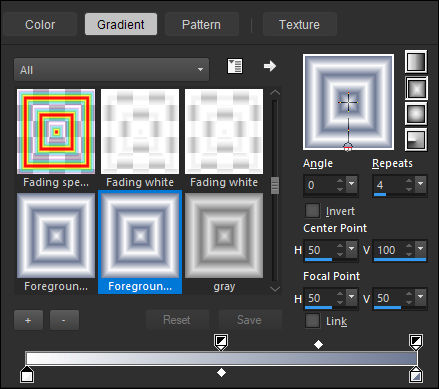Screen dimensions: 439x389
Task: Open the Repeats value dropdown arrow
Action: [x=421, y=184]
